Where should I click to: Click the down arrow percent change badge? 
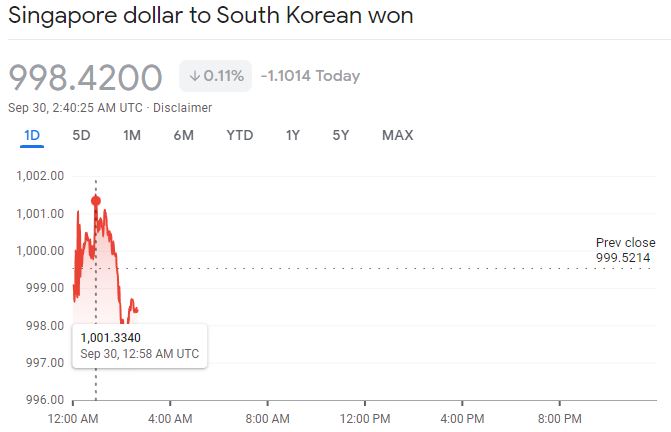[x=216, y=76]
